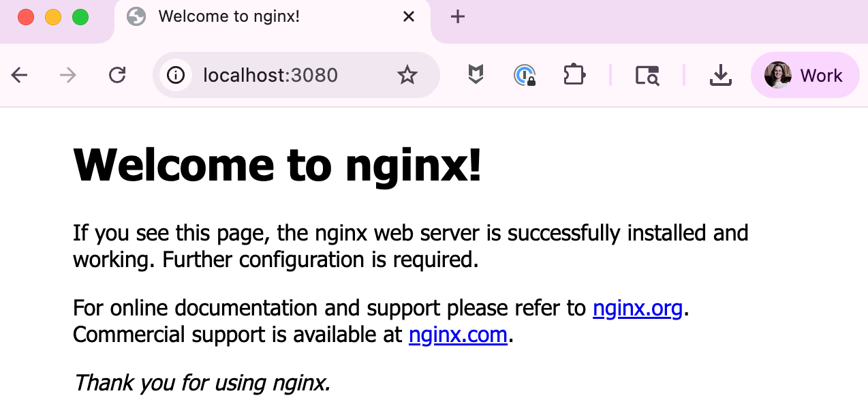Click the red close window button
Screen dimensions: 868x417
pyautogui.click(x=26, y=17)
